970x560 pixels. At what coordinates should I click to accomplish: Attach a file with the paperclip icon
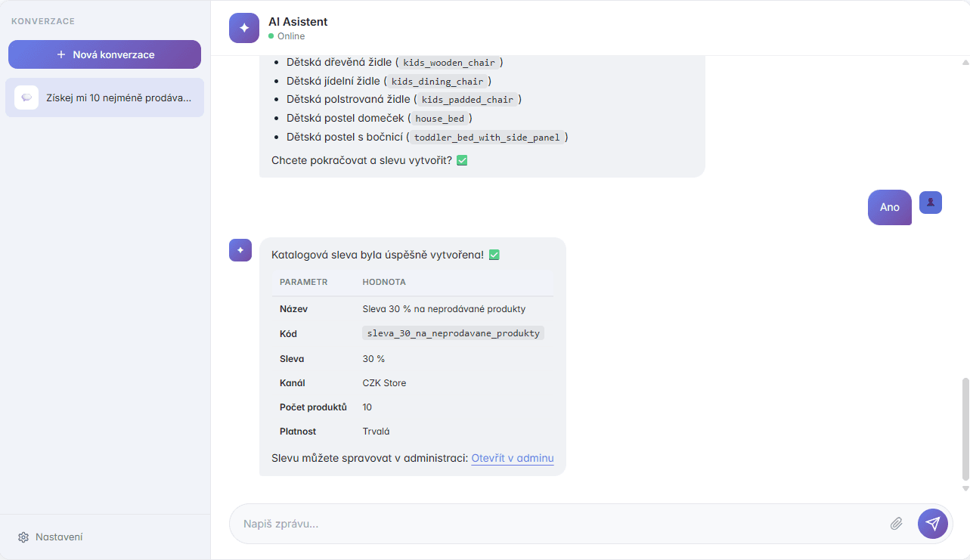tap(896, 523)
